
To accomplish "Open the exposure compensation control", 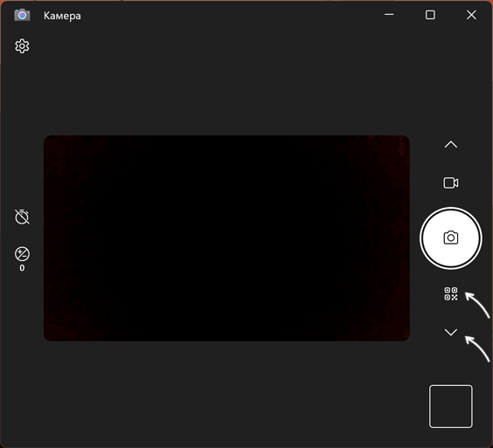I will [22, 254].
